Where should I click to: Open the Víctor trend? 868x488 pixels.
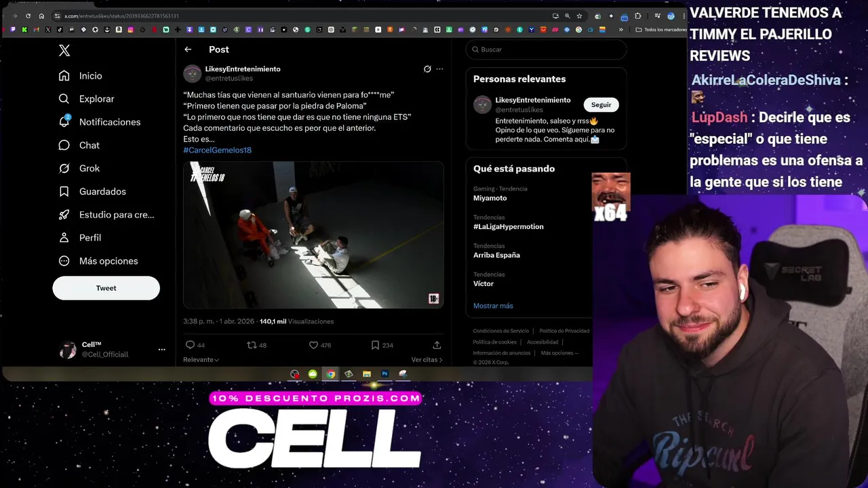(484, 283)
